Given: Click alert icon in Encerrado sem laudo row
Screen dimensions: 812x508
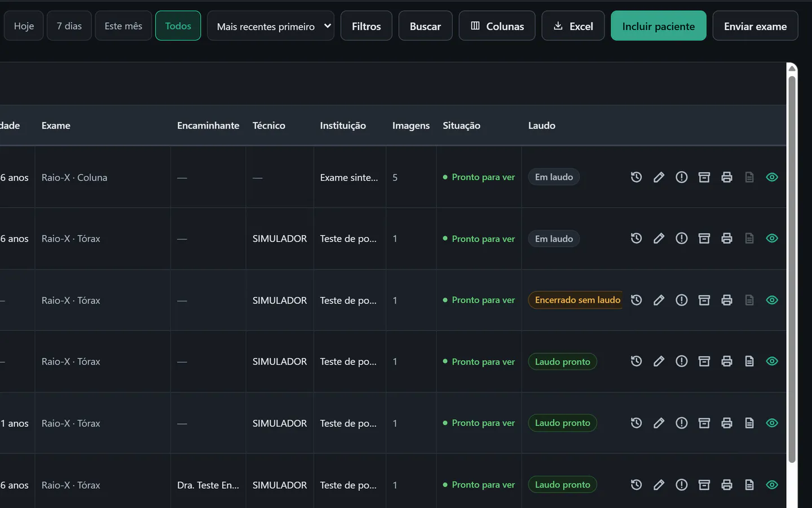Looking at the screenshot, I should (681, 300).
